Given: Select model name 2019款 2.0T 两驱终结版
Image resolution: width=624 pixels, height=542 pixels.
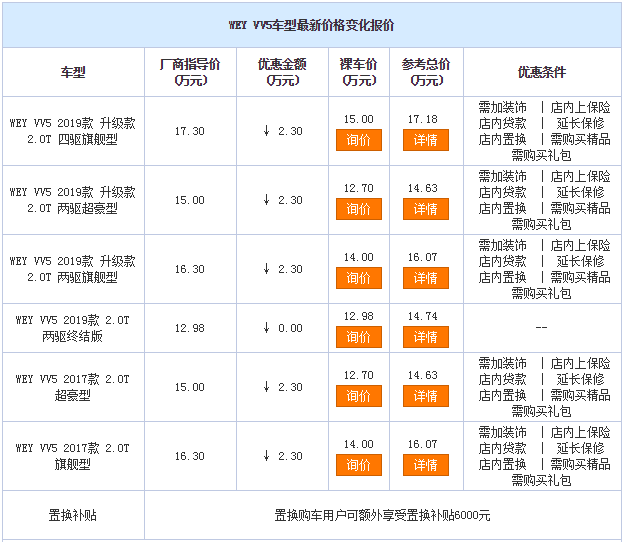Looking at the screenshot, I should tap(72, 328).
